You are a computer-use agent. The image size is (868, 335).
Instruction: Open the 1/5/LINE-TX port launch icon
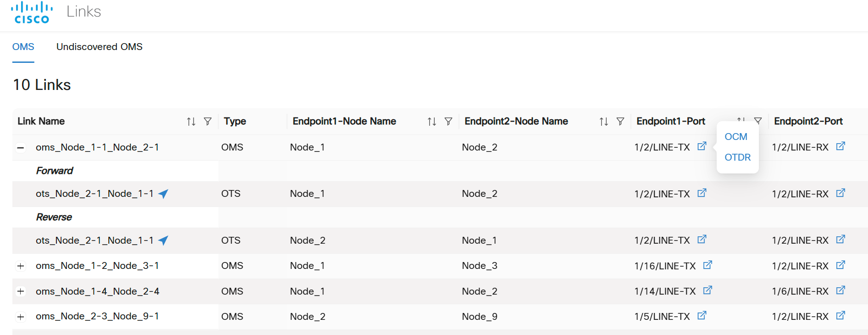[x=702, y=316]
